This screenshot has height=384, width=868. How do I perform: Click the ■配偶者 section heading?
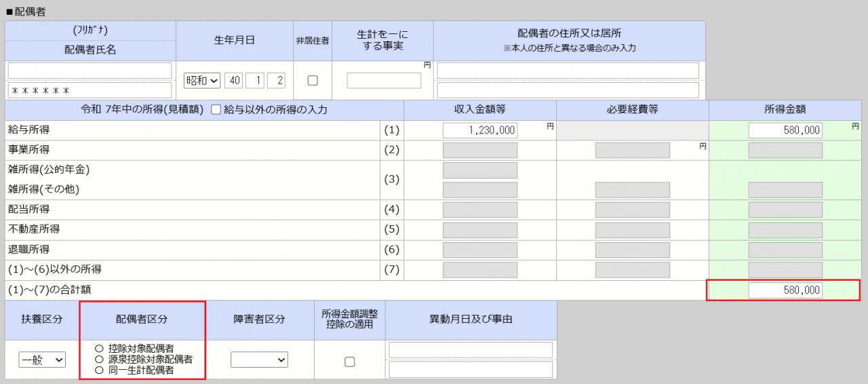[26, 11]
